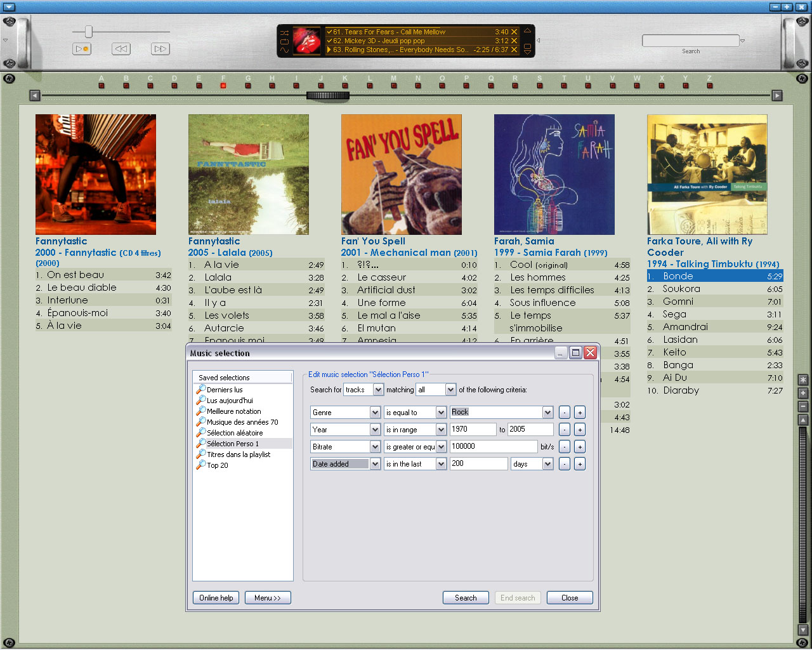Remove track 63 Rolling Stones from queue

click(x=514, y=50)
